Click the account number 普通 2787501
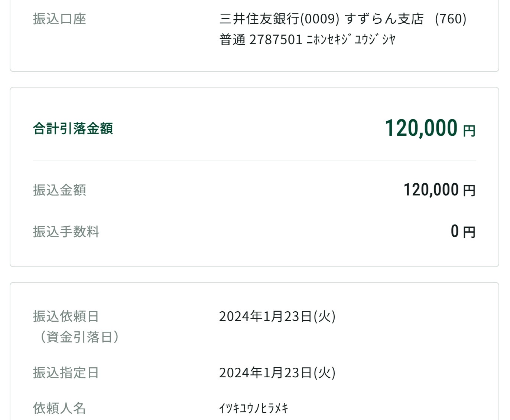Image resolution: width=510 pixels, height=420 pixels. click(261, 39)
